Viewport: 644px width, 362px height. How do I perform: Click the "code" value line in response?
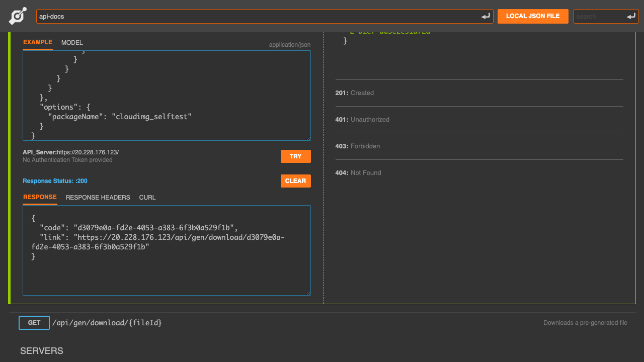(x=138, y=228)
